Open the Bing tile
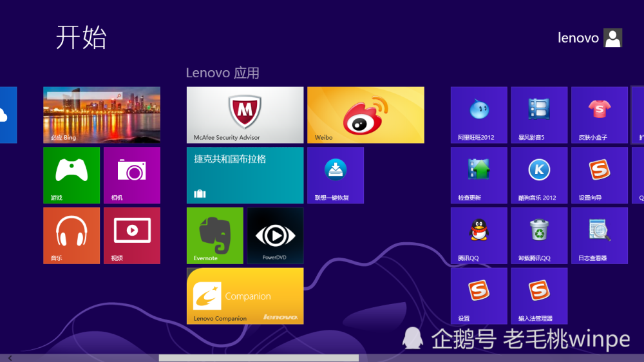 tap(102, 115)
